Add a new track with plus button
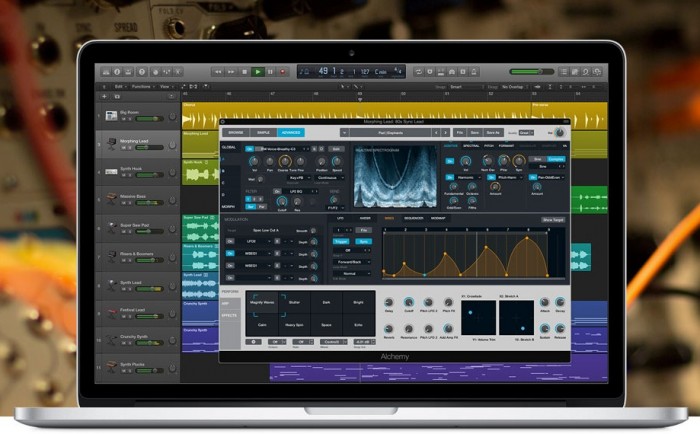This screenshot has height=434, width=700. click(x=104, y=96)
